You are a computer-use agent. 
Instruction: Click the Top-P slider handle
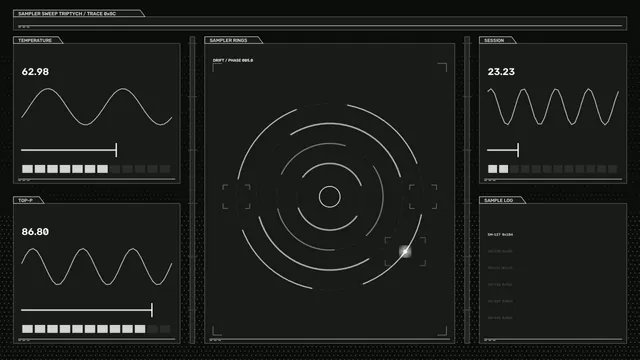(152, 310)
